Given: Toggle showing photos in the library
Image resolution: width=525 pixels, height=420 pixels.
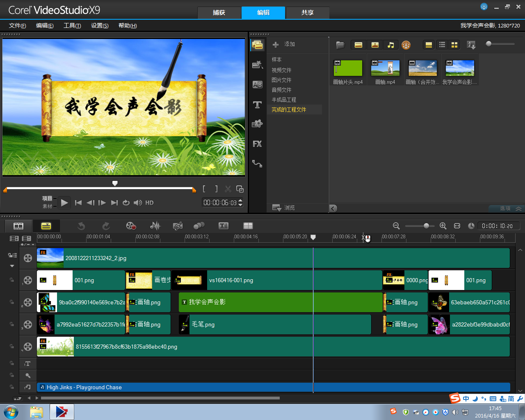Looking at the screenshot, I should click(374, 45).
